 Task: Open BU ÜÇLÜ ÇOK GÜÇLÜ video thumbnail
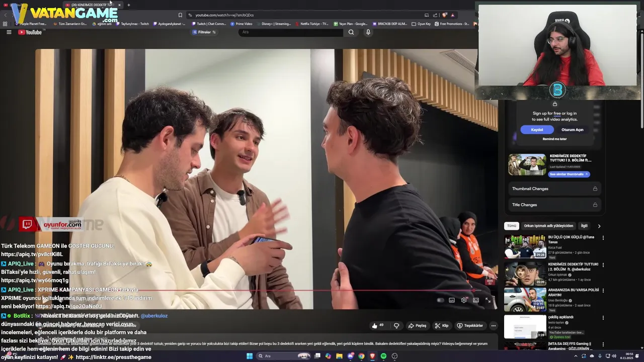point(525,246)
